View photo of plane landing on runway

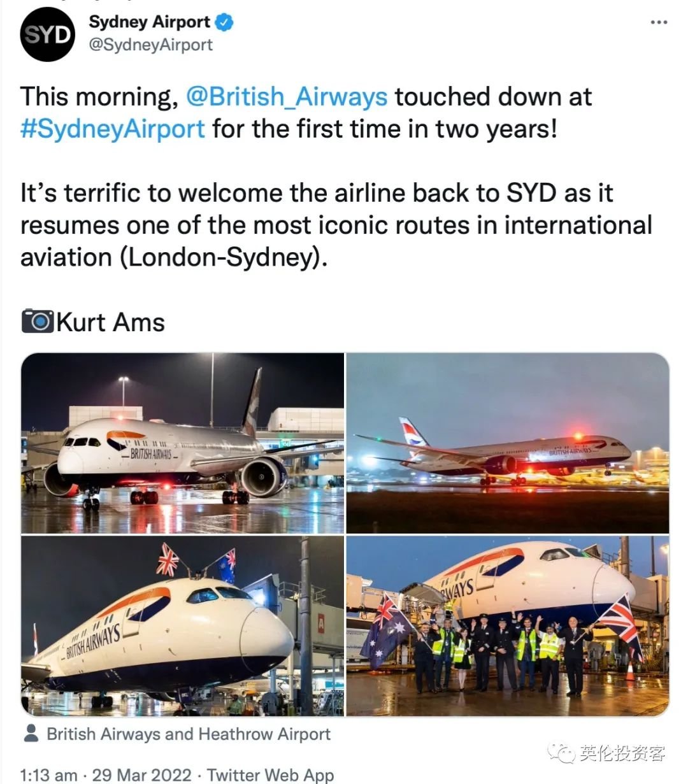pyautogui.click(x=508, y=443)
